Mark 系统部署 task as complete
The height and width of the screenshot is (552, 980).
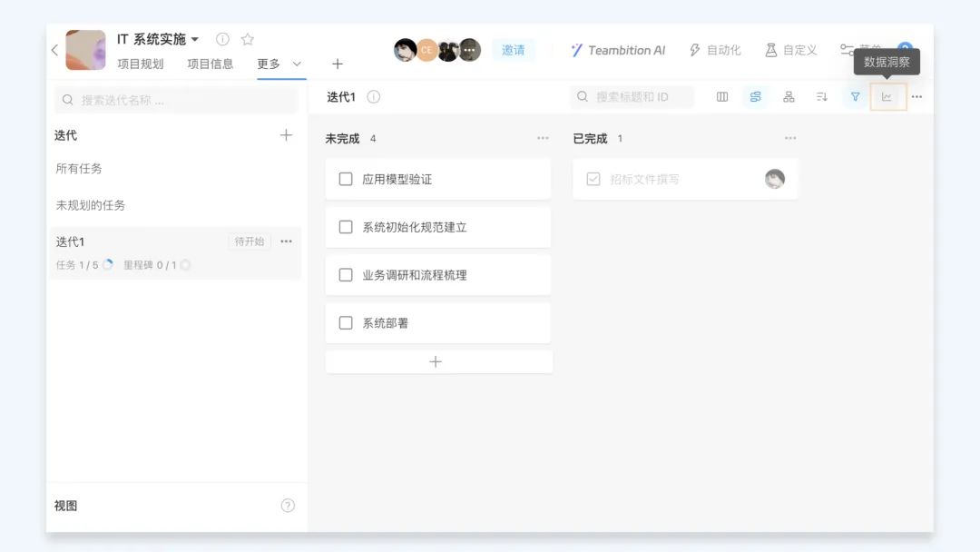click(346, 323)
